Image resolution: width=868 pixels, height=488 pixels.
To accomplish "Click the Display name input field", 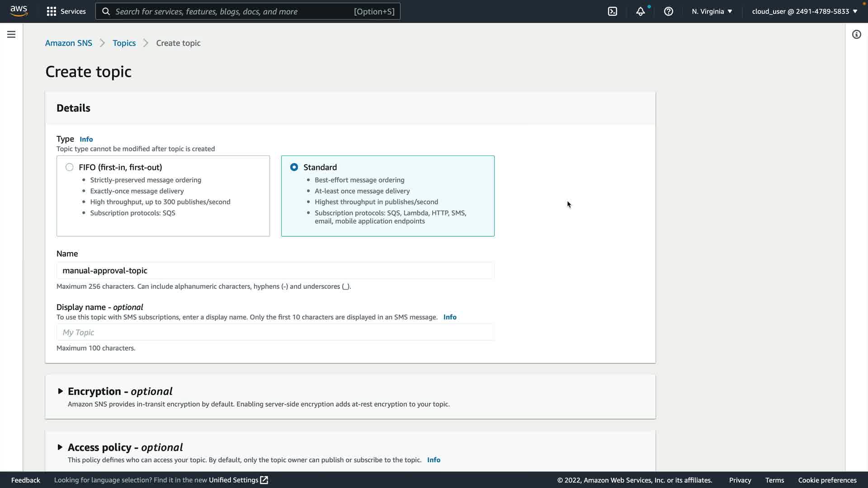I will [x=275, y=332].
